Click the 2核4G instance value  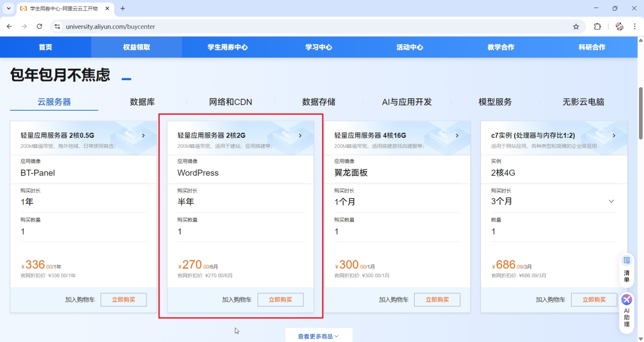[503, 173]
